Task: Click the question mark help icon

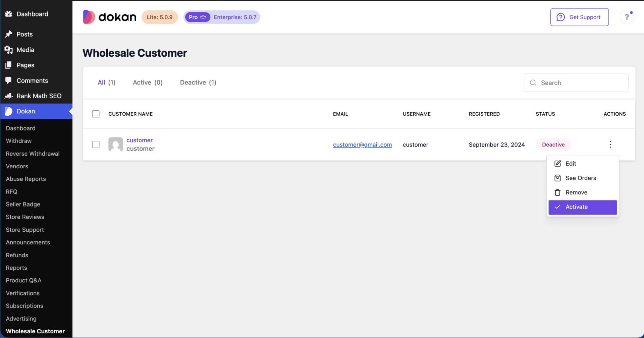Action: coord(627,17)
